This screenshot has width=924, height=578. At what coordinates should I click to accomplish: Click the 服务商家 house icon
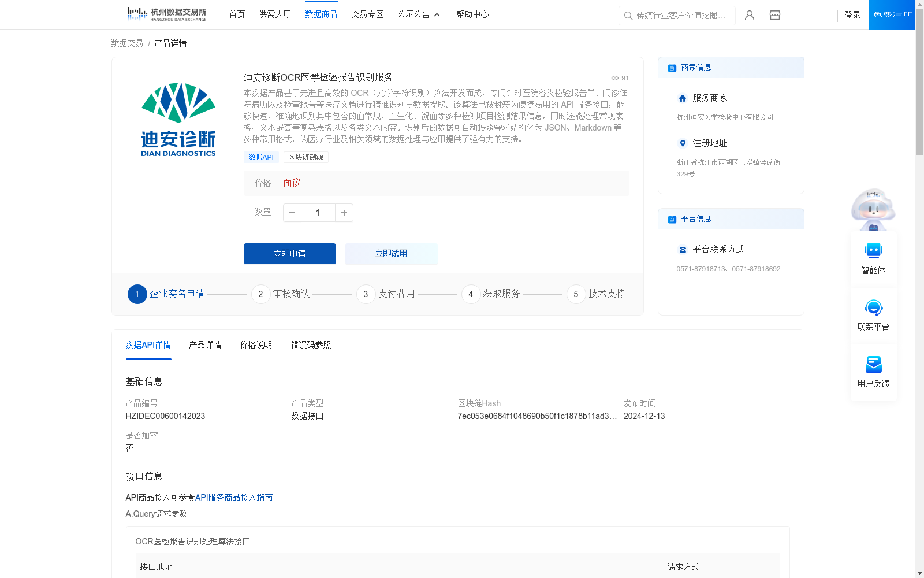[683, 98]
